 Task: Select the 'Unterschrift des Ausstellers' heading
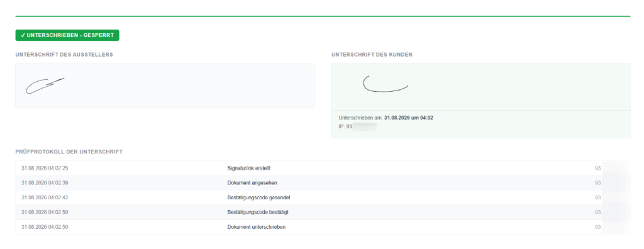tap(64, 54)
